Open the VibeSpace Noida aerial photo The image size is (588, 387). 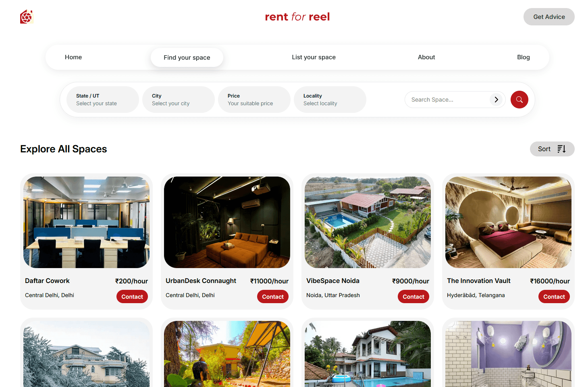pos(368,222)
